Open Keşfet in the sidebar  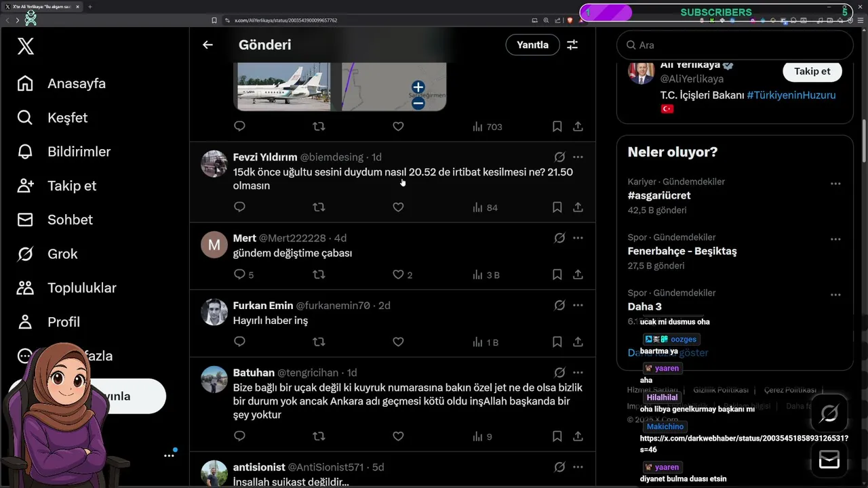52,117
